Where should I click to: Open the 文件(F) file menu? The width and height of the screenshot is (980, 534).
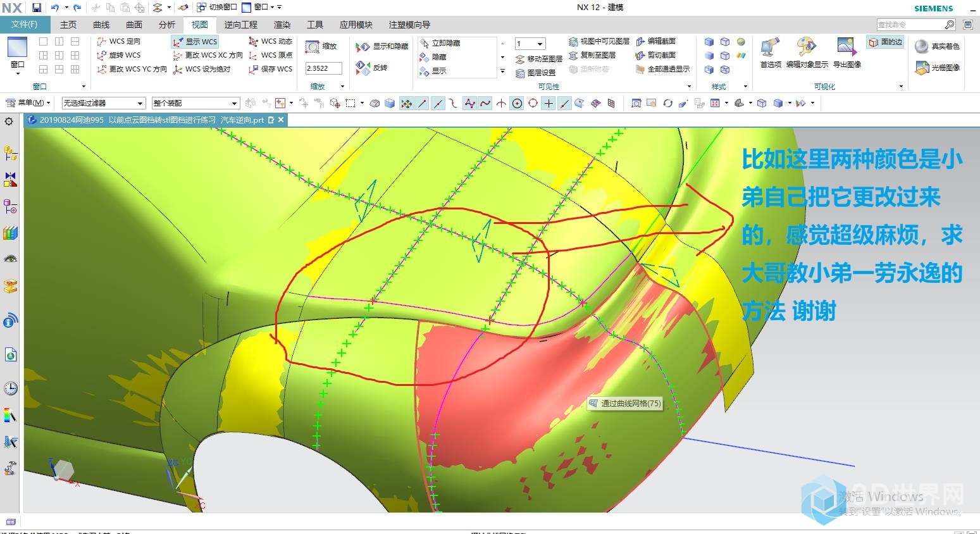coord(25,25)
